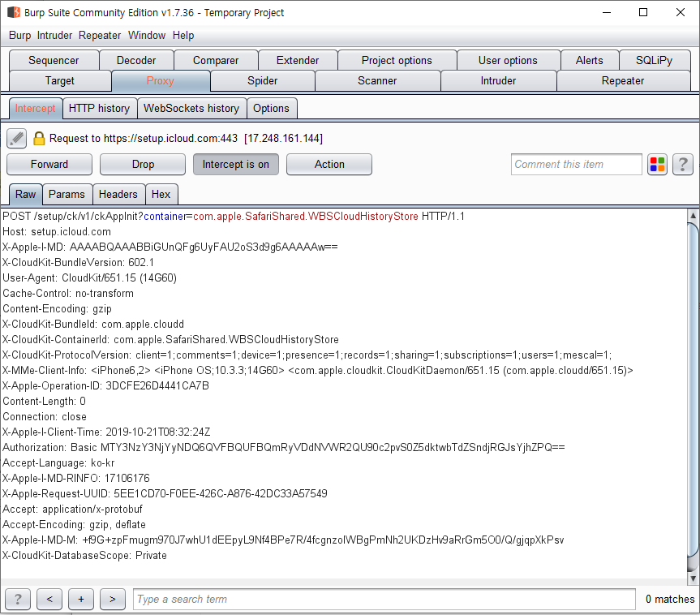
Task: Open the HTTP history sub-tab
Action: click(x=99, y=109)
